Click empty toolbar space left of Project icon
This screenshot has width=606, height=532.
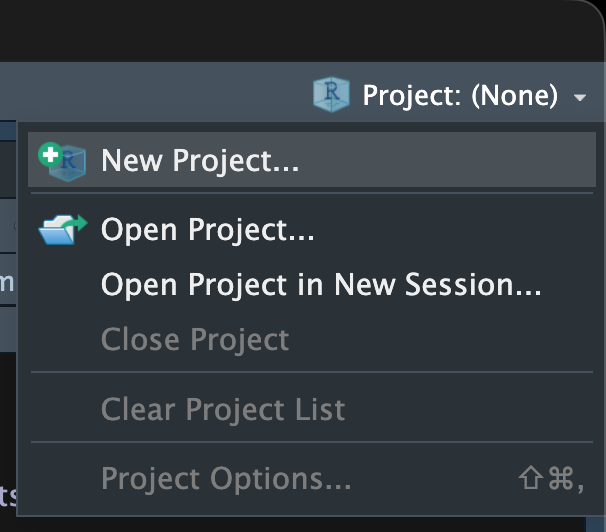(150, 95)
